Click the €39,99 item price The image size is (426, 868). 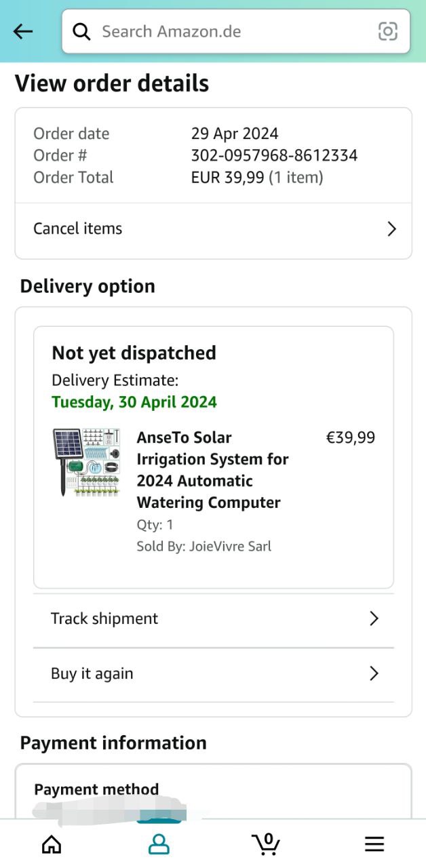(351, 437)
